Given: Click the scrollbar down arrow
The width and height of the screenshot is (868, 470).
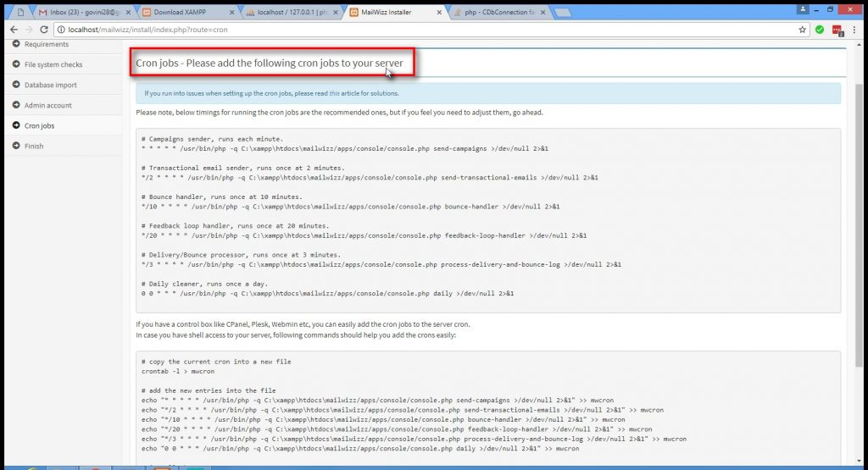Looking at the screenshot, I should (859, 461).
